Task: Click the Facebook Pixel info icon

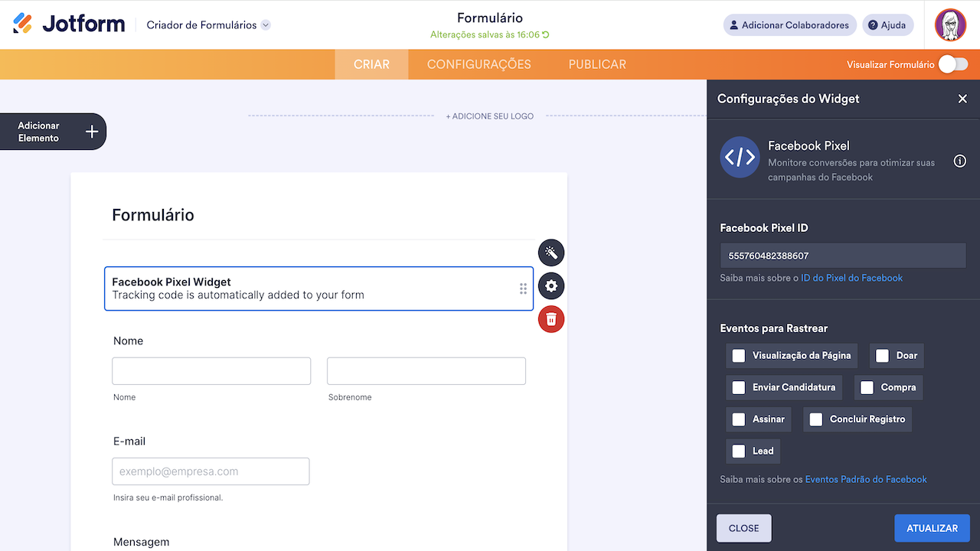Action: click(x=959, y=161)
